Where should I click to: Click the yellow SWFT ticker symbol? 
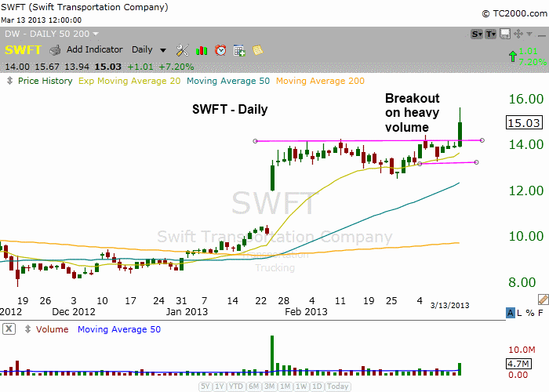pyautogui.click(x=23, y=50)
